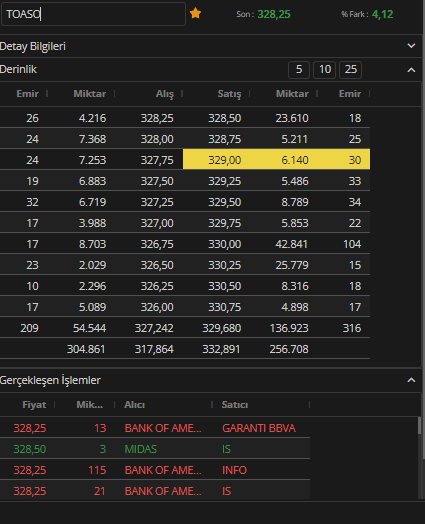Click the Satış column header

tap(229, 94)
